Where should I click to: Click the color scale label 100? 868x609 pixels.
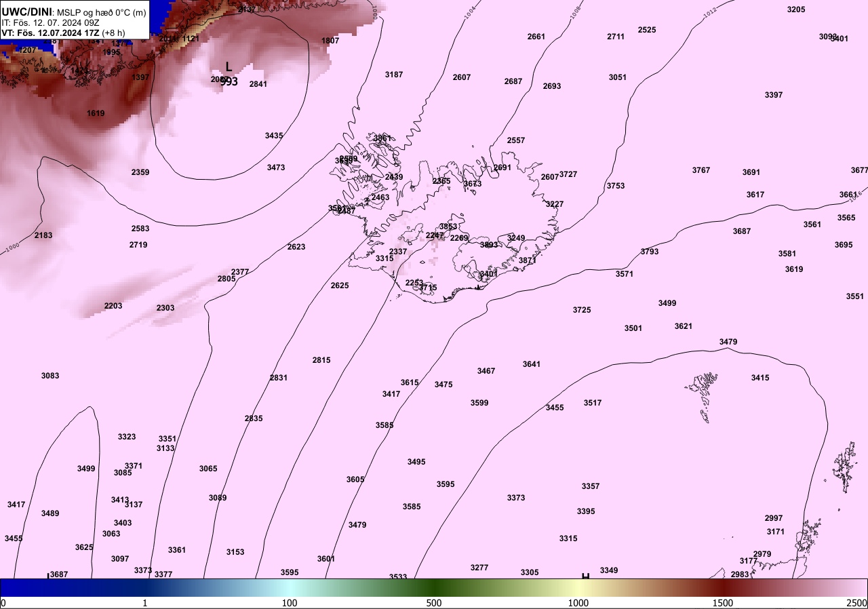pyautogui.click(x=290, y=603)
